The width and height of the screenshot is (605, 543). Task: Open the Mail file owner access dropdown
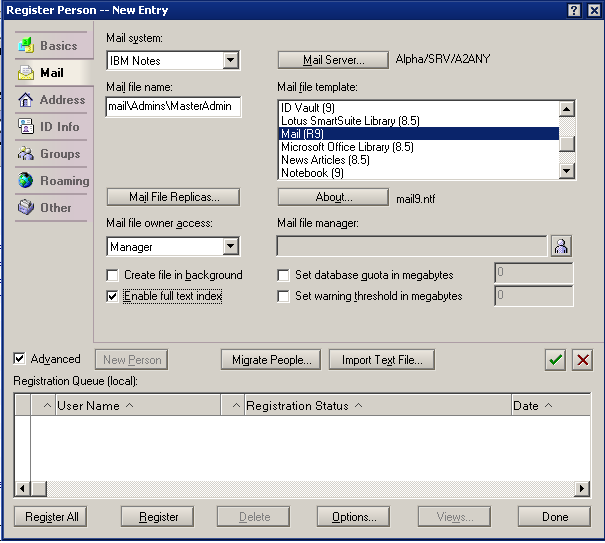click(x=230, y=246)
